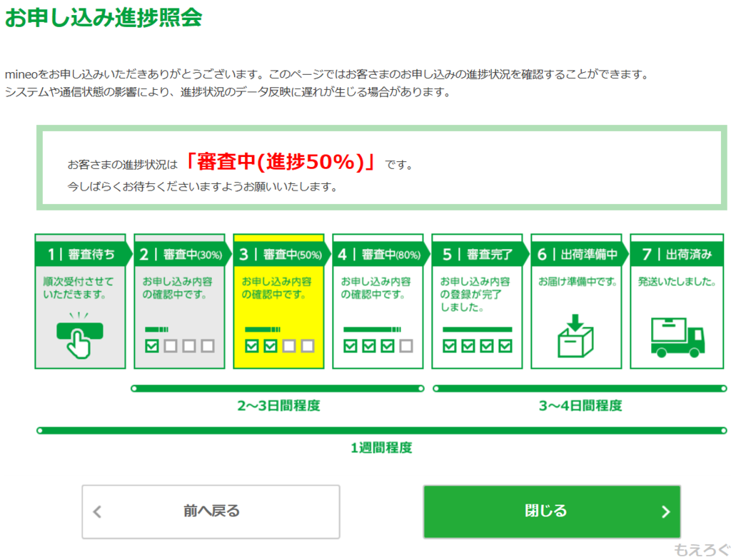Click the progress bar in step 2 card
Screen dimensions: 731x560
tap(156, 330)
